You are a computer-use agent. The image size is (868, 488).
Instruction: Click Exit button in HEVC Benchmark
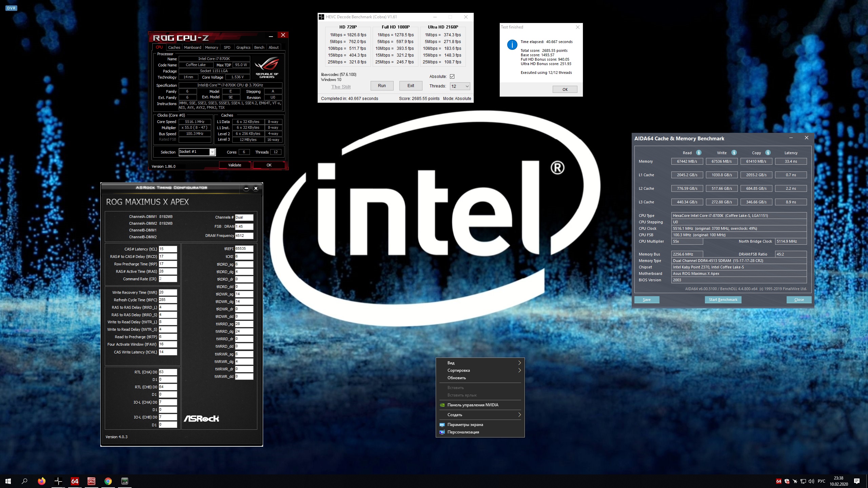click(411, 86)
